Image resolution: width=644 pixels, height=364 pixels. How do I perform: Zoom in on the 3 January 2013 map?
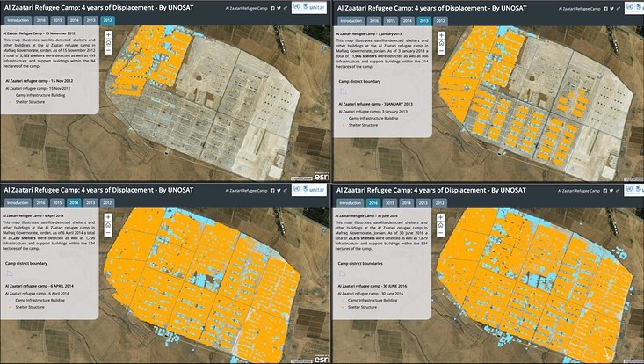pos(441,35)
